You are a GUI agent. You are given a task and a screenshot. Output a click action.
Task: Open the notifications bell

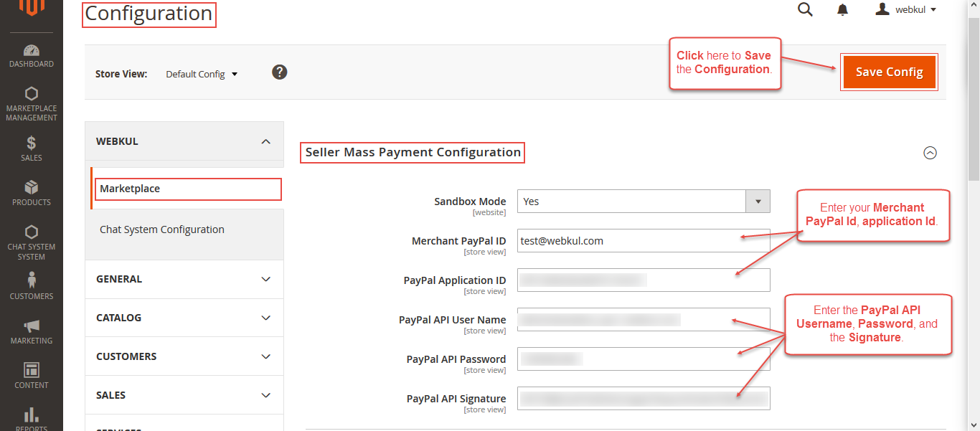[x=842, y=9]
